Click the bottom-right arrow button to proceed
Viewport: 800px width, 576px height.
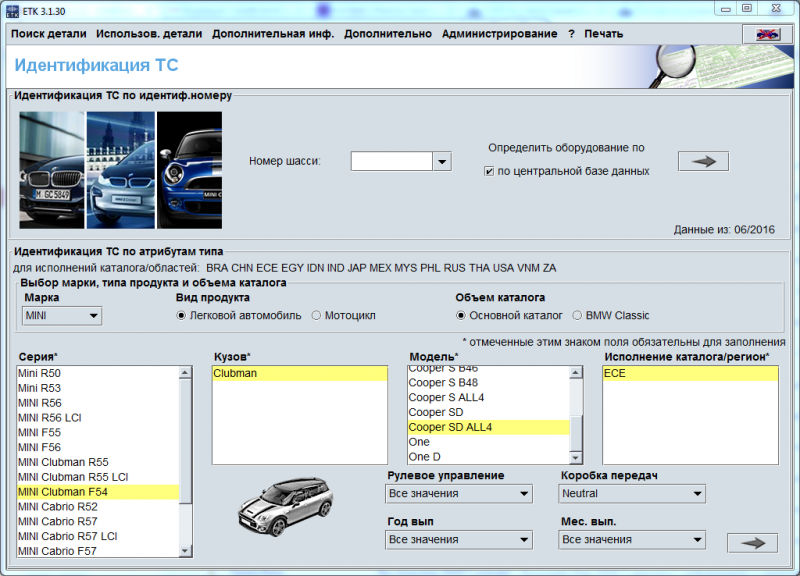[753, 543]
